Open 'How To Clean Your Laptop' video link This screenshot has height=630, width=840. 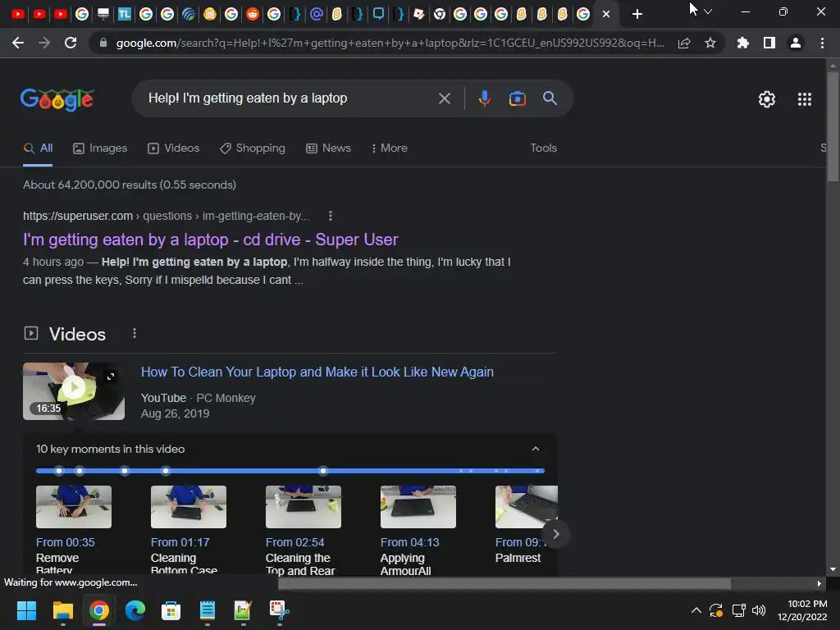317,372
